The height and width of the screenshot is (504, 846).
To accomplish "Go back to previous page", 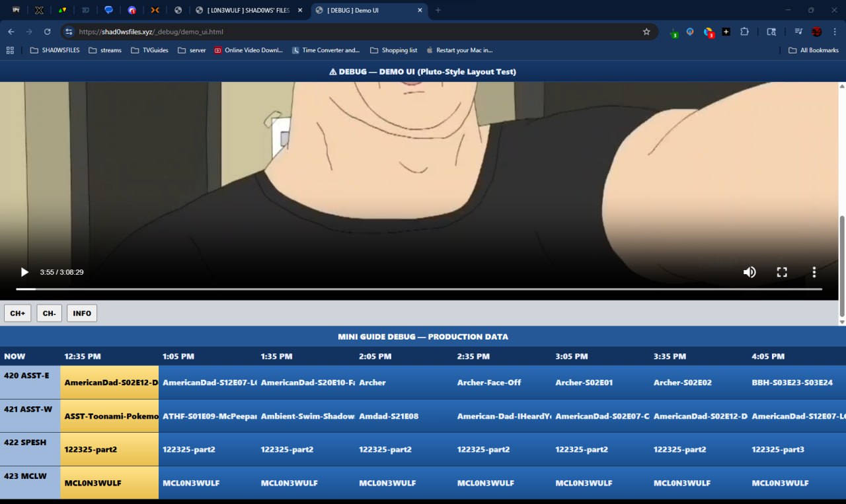I will 11,32.
